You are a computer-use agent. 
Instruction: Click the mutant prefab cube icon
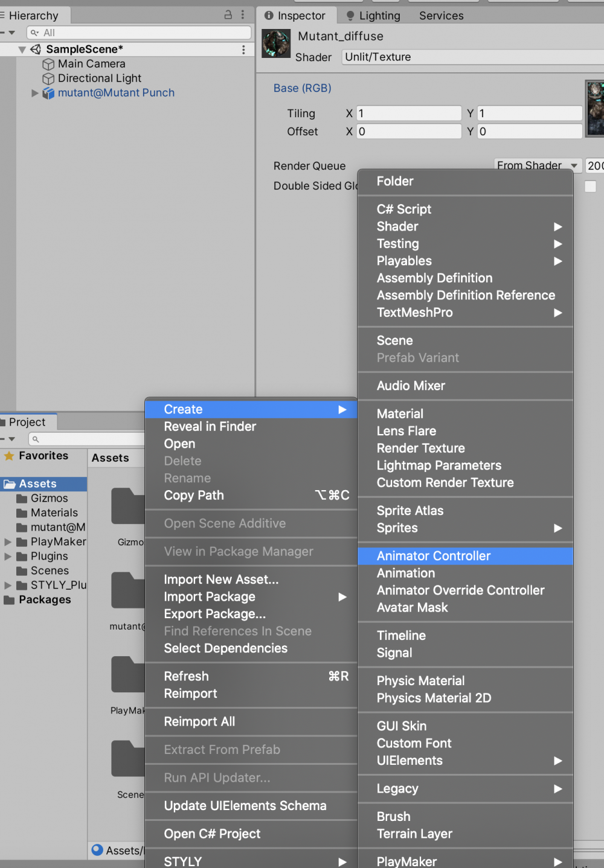48,93
